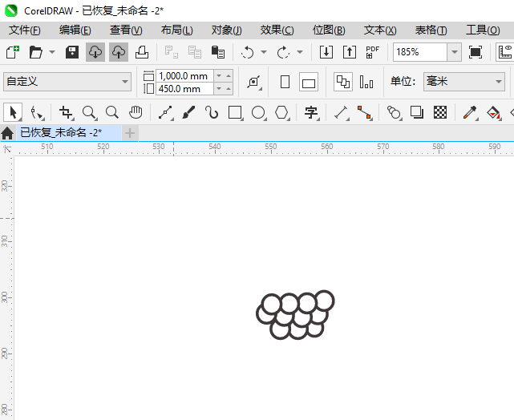Viewport: 514px width, 420px height.
Task: Select the Interactive Fill bucket tool
Action: (494, 112)
